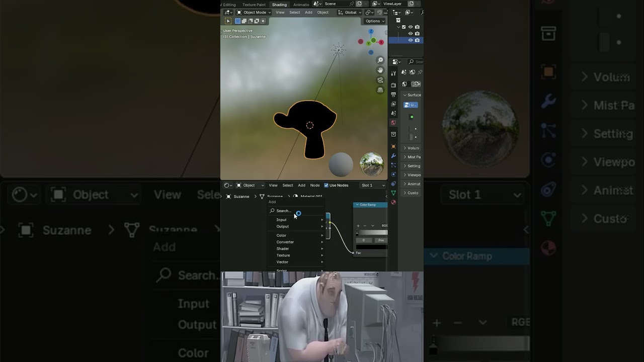This screenshot has width=644, height=362.
Task: Open the Object Data green triangle icon
Action: pos(393,193)
